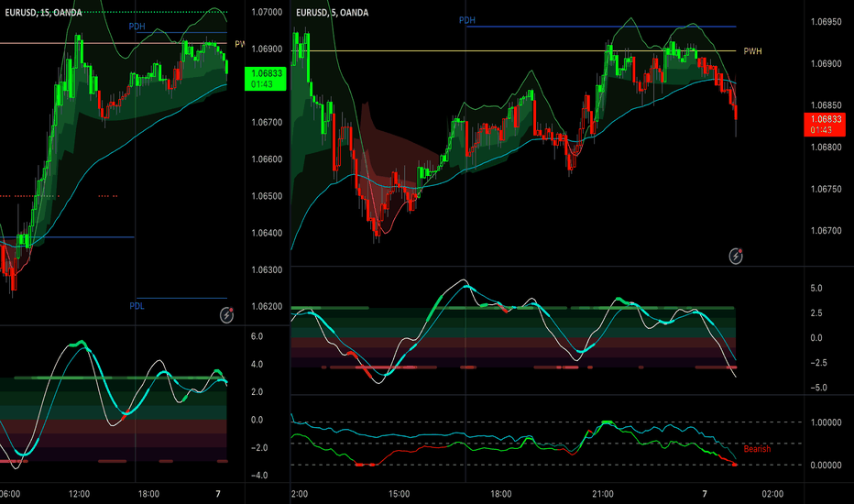Viewport: 854px width, 504px height.
Task: Click the PWH label beside the yellow line
Action: tap(752, 51)
